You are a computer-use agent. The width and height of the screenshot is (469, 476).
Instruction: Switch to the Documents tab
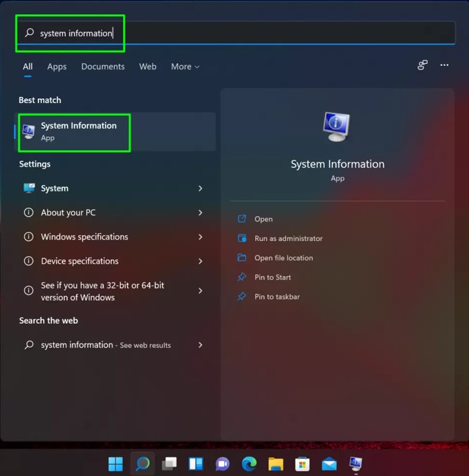pyautogui.click(x=103, y=67)
